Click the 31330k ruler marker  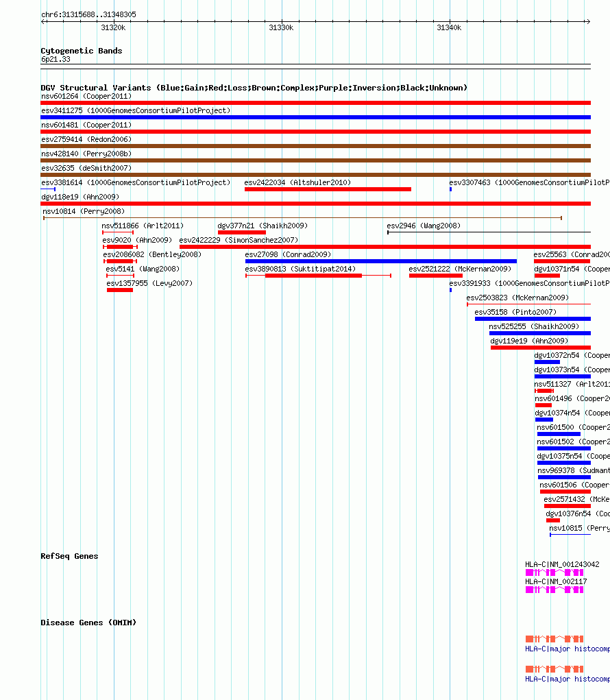[x=281, y=27]
